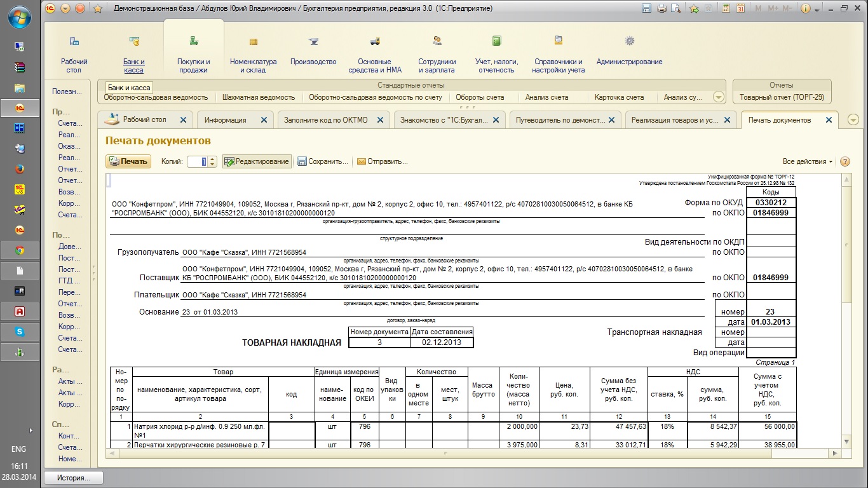Open the Windows Start button

point(20,17)
